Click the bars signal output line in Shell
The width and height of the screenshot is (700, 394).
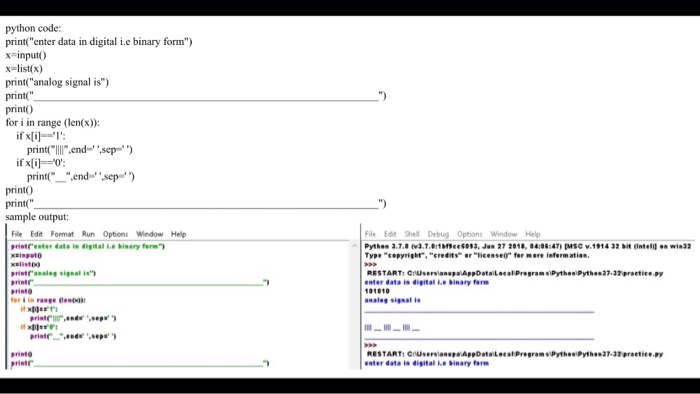point(392,328)
